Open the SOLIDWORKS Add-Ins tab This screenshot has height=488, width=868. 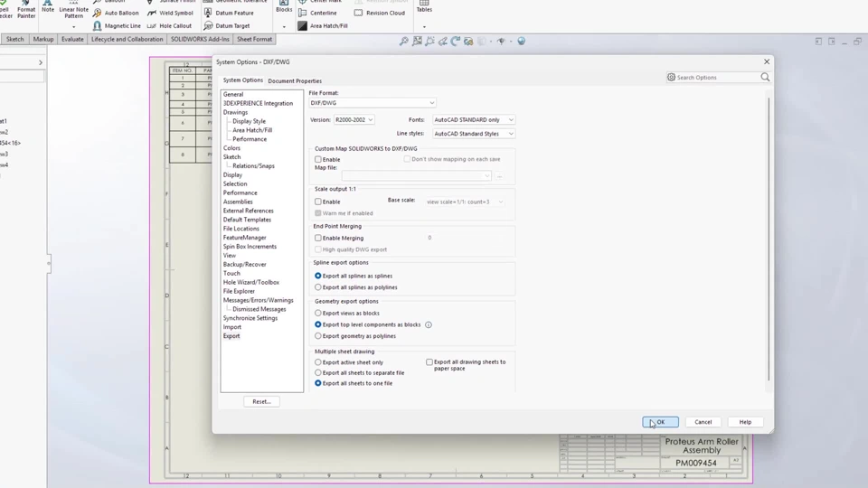pos(200,39)
